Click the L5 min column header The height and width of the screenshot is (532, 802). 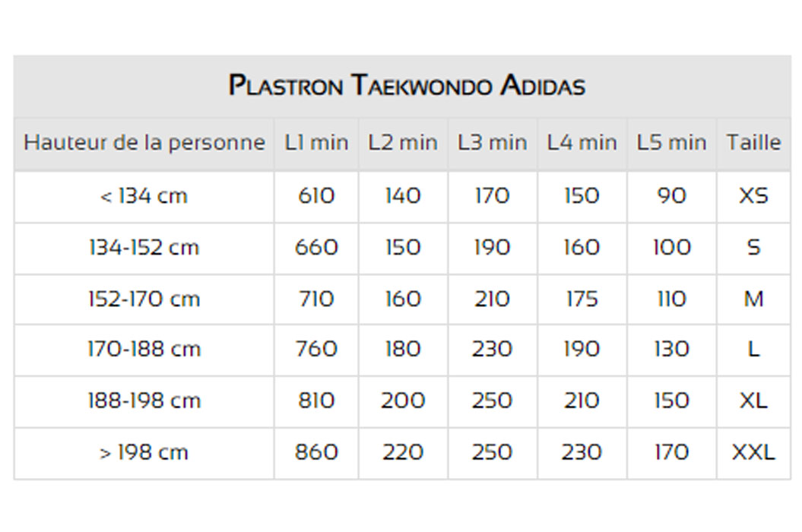pos(671,143)
